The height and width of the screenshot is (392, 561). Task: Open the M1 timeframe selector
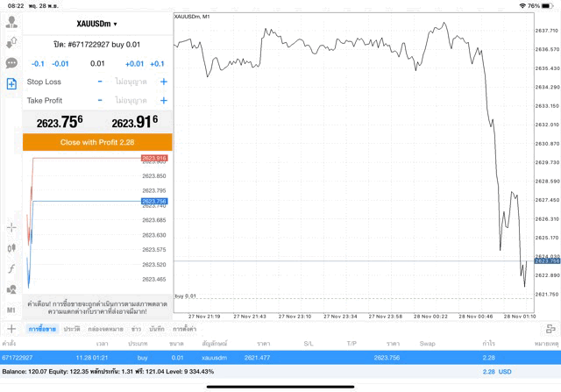pos(11,310)
